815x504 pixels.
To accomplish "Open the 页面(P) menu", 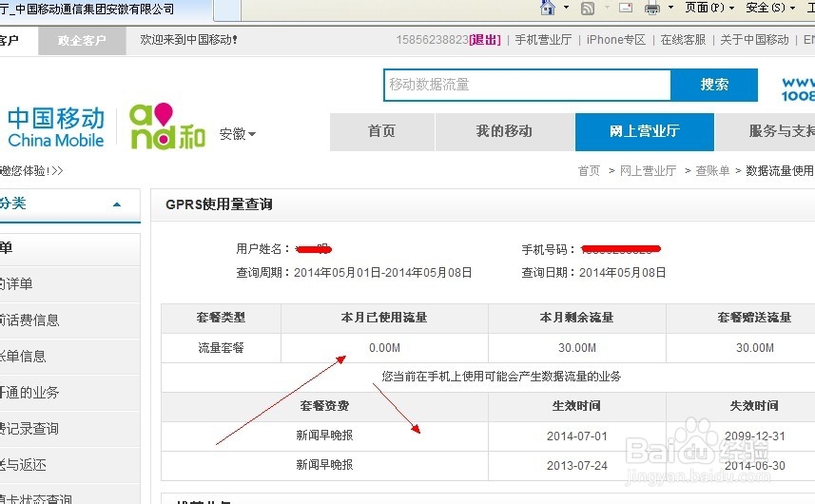I will (709, 8).
